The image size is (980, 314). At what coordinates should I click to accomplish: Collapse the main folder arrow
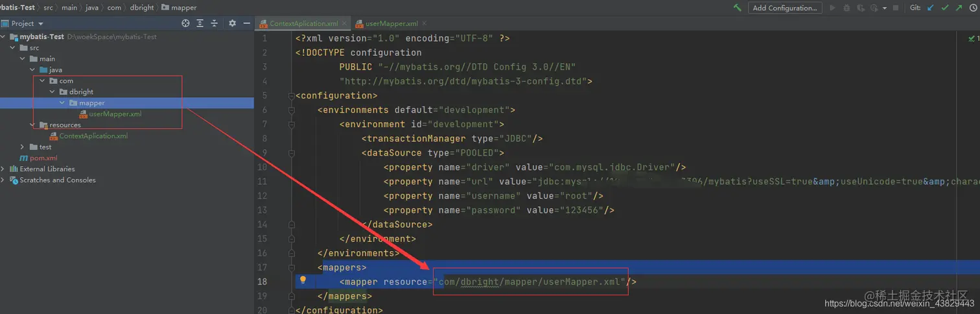pyautogui.click(x=23, y=59)
